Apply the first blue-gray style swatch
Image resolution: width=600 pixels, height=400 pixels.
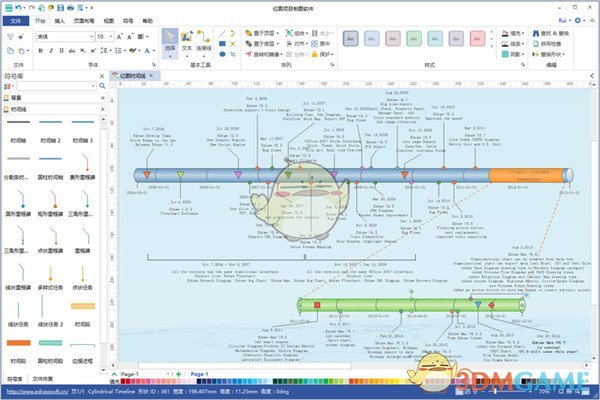pos(351,39)
